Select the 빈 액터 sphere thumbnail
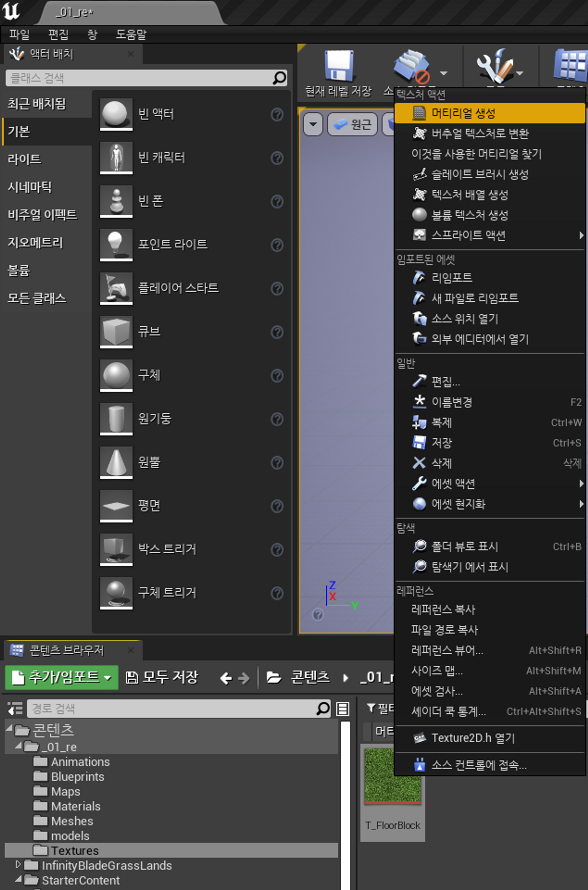588x890 pixels. tap(116, 114)
